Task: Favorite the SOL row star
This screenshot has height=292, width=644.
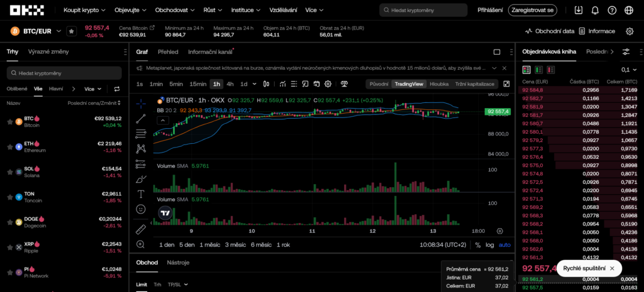Action: click(10, 172)
